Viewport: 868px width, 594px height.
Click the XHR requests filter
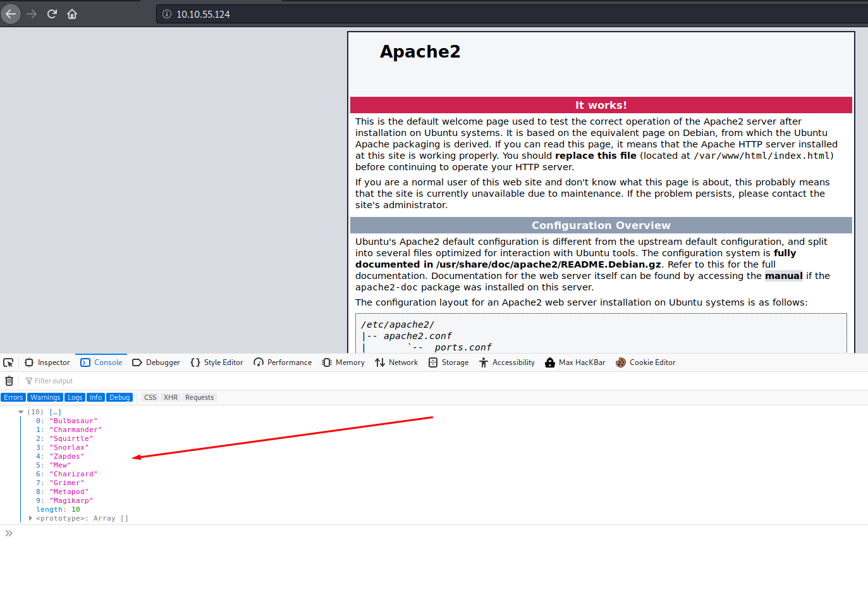[171, 397]
